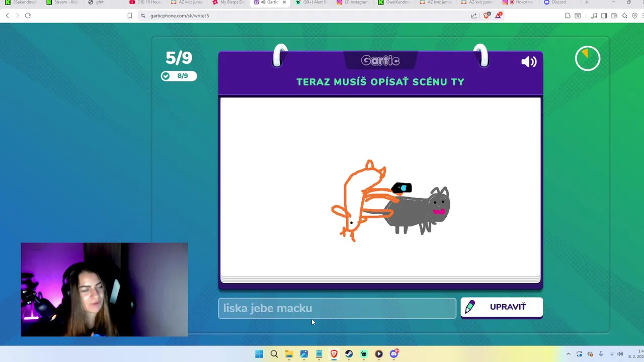The height and width of the screenshot is (362, 644).
Task: Switch to the OwelKundoo tab
Action: pyautogui.click(x=395, y=3)
